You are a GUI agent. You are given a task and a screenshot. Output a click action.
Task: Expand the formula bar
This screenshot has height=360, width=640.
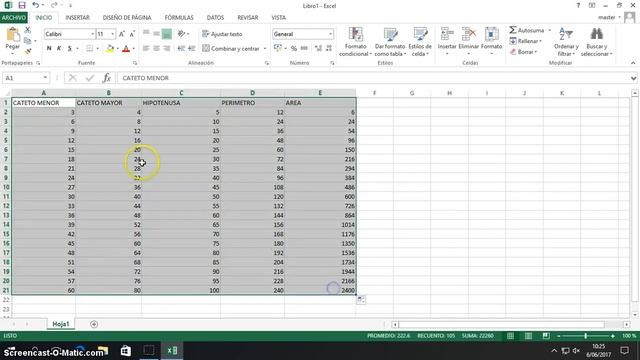[x=633, y=78]
